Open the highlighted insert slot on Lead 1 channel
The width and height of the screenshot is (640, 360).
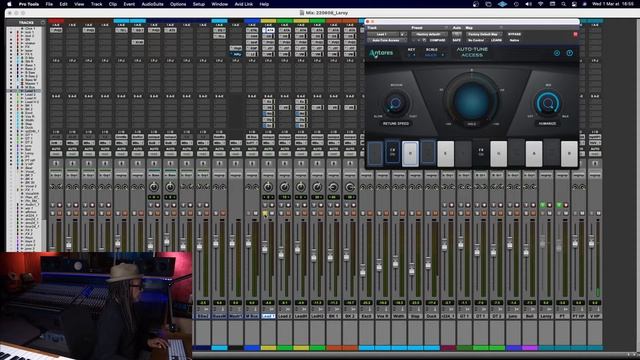tap(268, 30)
